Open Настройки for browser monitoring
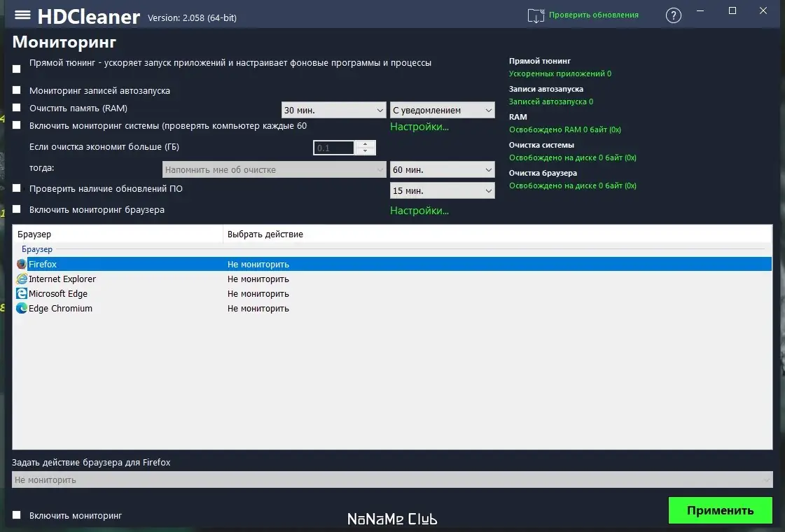785x532 pixels. [419, 211]
